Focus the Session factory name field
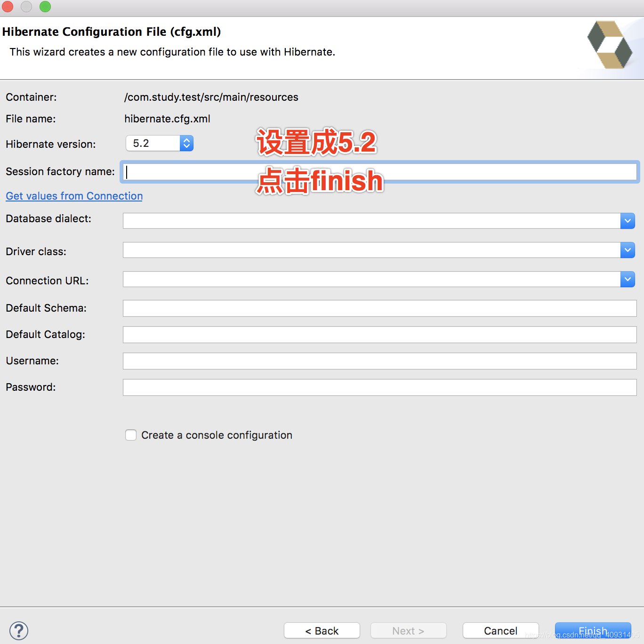The image size is (644, 644). pos(380,172)
